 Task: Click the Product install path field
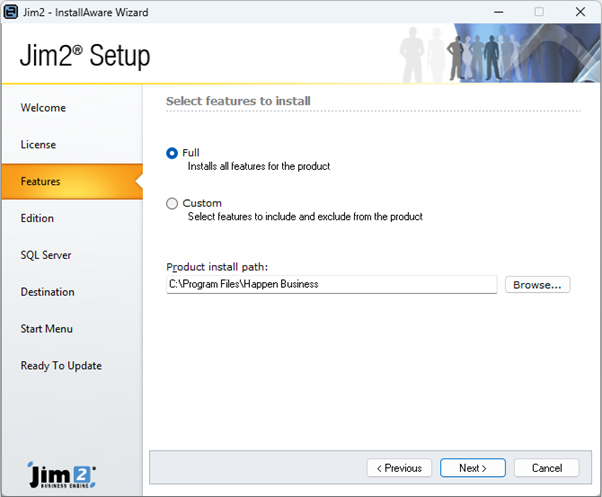click(331, 285)
